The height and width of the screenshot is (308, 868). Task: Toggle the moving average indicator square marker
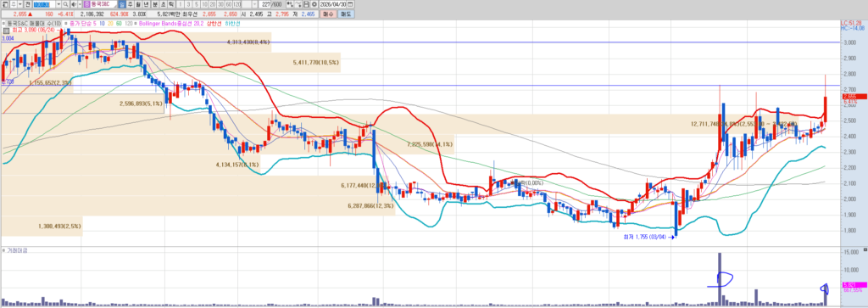pos(66,23)
